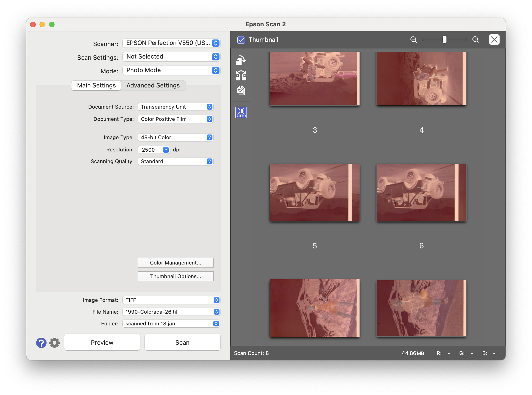
Task: Click the Color Management button
Action: [x=176, y=263]
